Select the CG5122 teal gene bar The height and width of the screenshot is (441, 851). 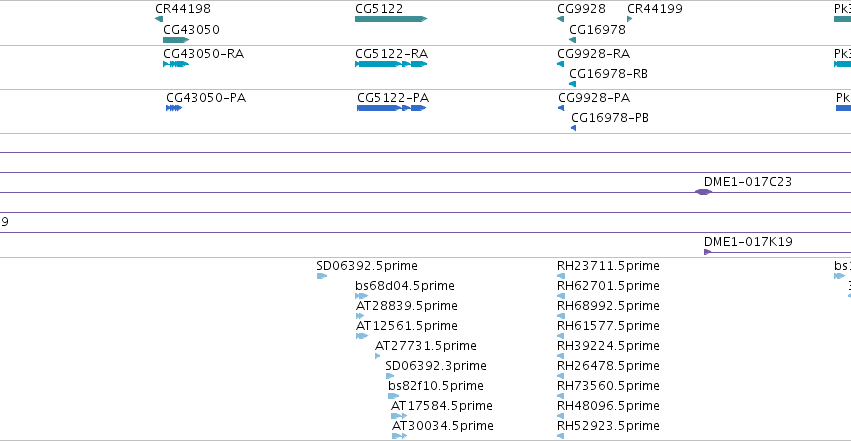(391, 19)
